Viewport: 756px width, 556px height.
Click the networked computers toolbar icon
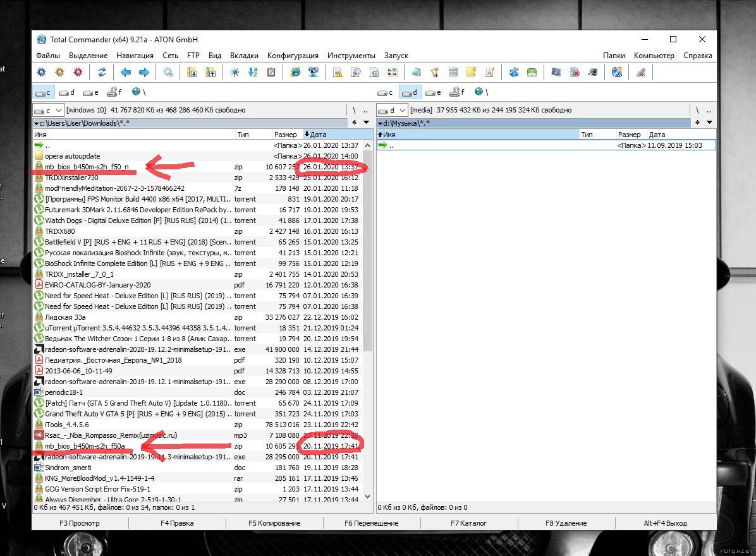coord(314,72)
